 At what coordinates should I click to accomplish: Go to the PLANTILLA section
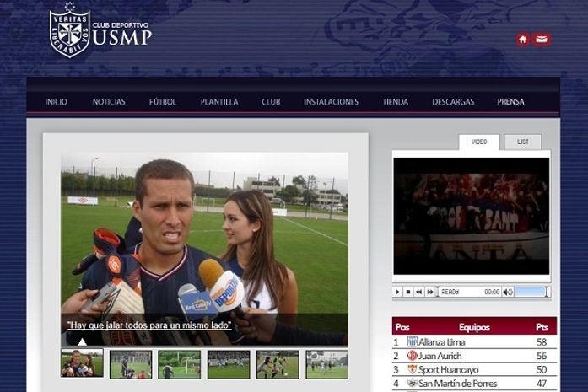pyautogui.click(x=219, y=102)
